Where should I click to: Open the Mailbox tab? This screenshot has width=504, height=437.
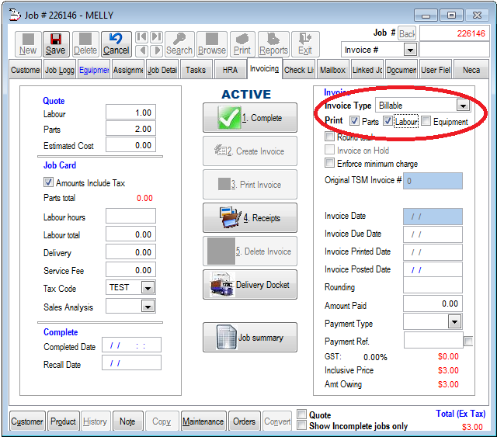[x=332, y=70]
